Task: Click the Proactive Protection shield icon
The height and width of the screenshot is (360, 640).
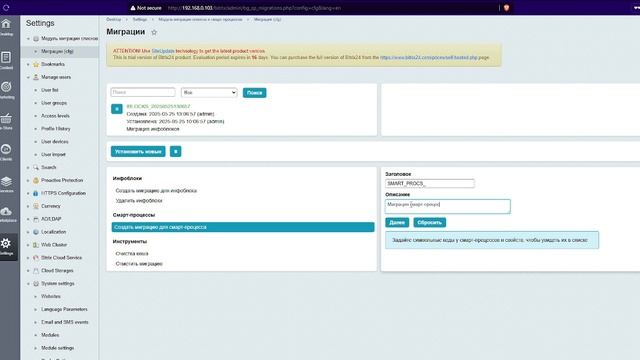Action: click(36, 180)
